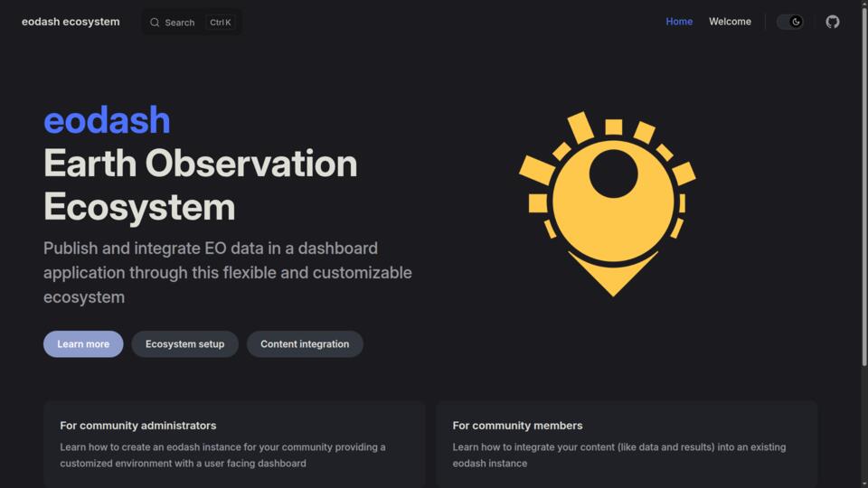
Task: Click the 'Publish and integrate EO data' tagline
Action: point(228,272)
